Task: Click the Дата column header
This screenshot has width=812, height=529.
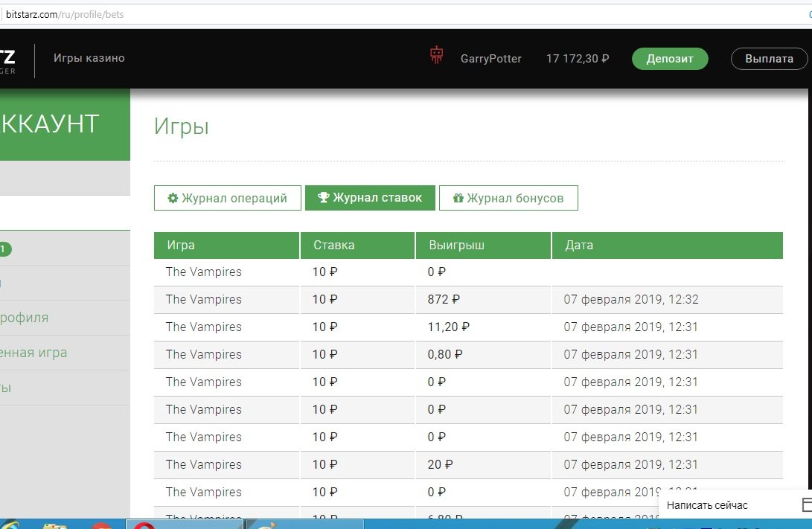Action: (579, 245)
